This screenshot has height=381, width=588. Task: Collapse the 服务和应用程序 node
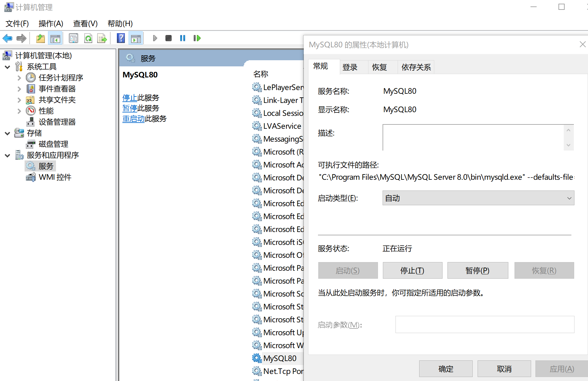[x=7, y=155]
